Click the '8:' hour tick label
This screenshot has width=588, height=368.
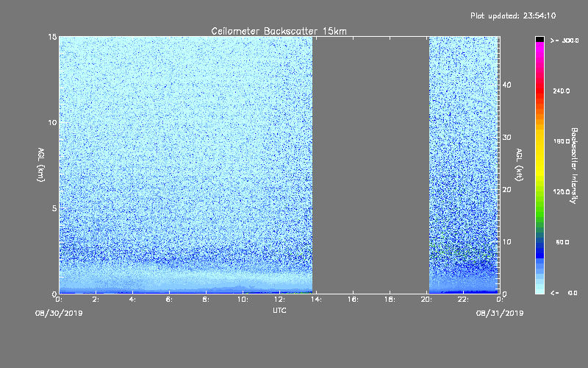point(206,300)
